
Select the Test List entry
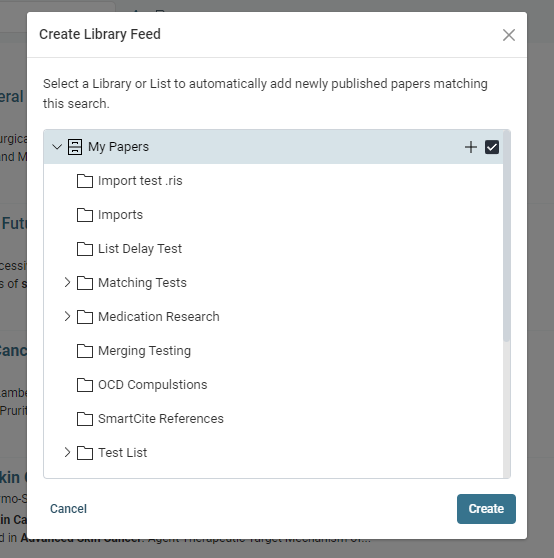click(122, 453)
